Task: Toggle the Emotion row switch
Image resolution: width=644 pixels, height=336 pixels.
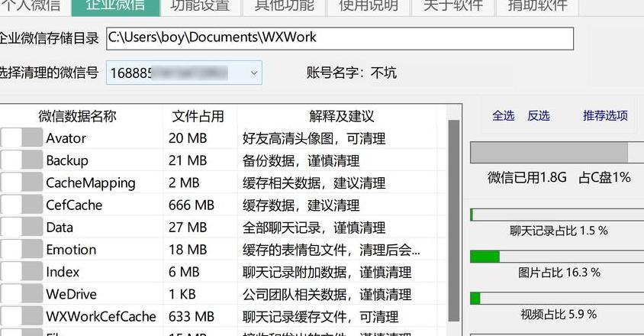Action: 21,249
